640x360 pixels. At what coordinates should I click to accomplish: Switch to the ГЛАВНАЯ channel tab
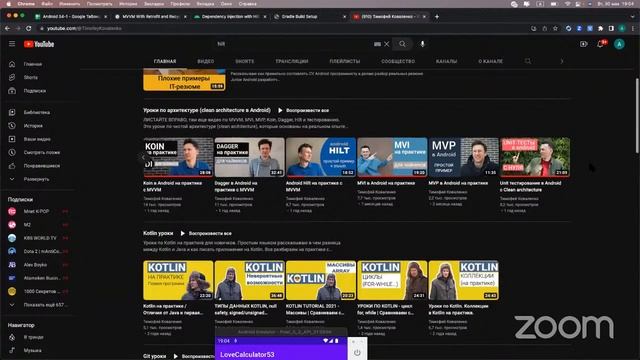(165, 61)
